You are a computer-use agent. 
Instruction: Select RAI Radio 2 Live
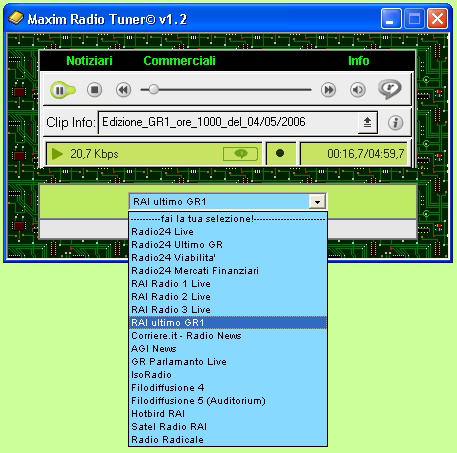coord(228,297)
